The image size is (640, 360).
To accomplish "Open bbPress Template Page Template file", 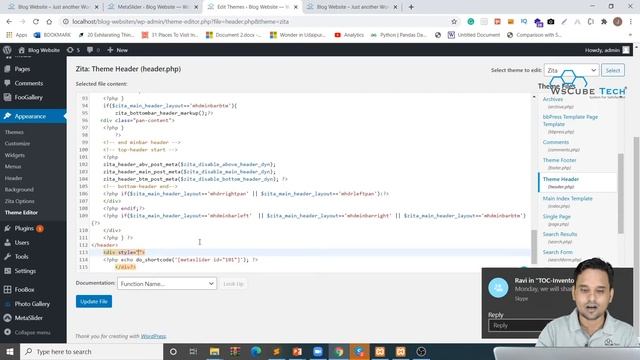I will [570, 120].
